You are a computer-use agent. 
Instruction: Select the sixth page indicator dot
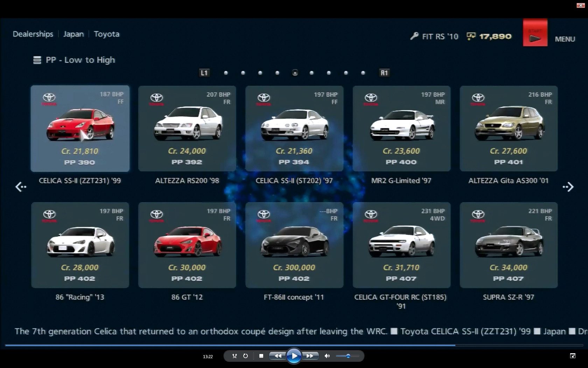tap(311, 73)
